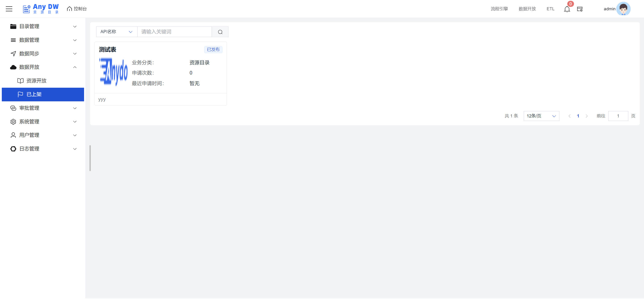Open the 12条/页 page size dropdown
Viewport: 644px width, 302px height.
[541, 116]
